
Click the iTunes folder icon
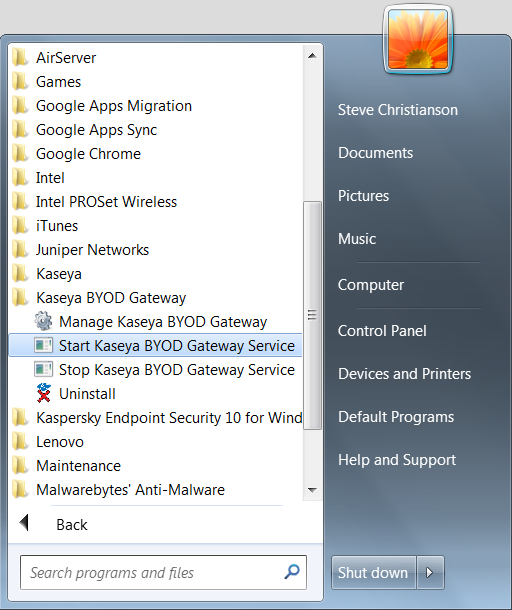(x=19, y=226)
